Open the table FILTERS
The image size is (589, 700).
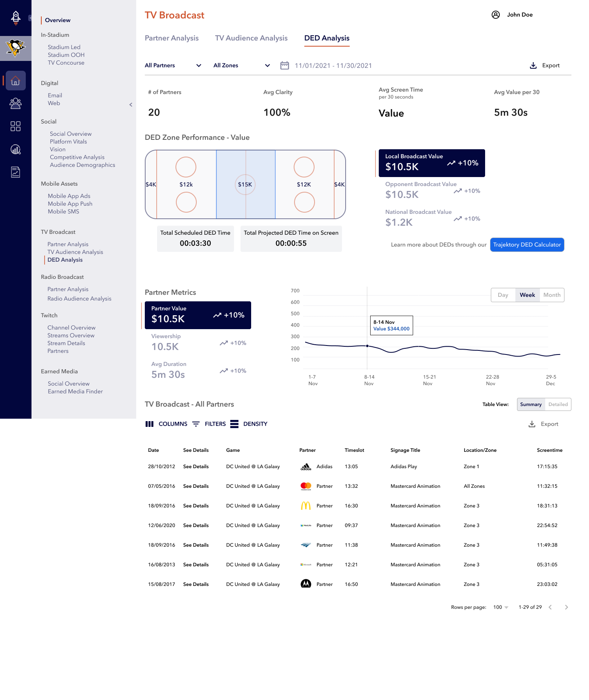209,424
